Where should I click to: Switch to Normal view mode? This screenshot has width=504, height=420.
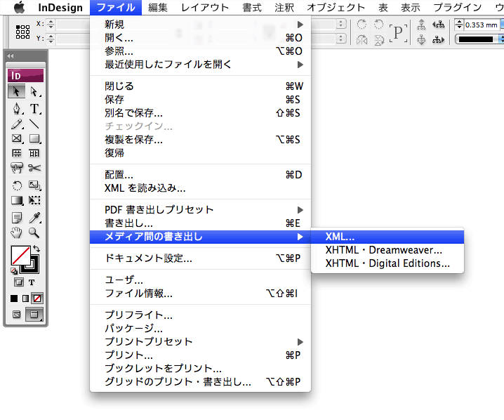(x=16, y=314)
